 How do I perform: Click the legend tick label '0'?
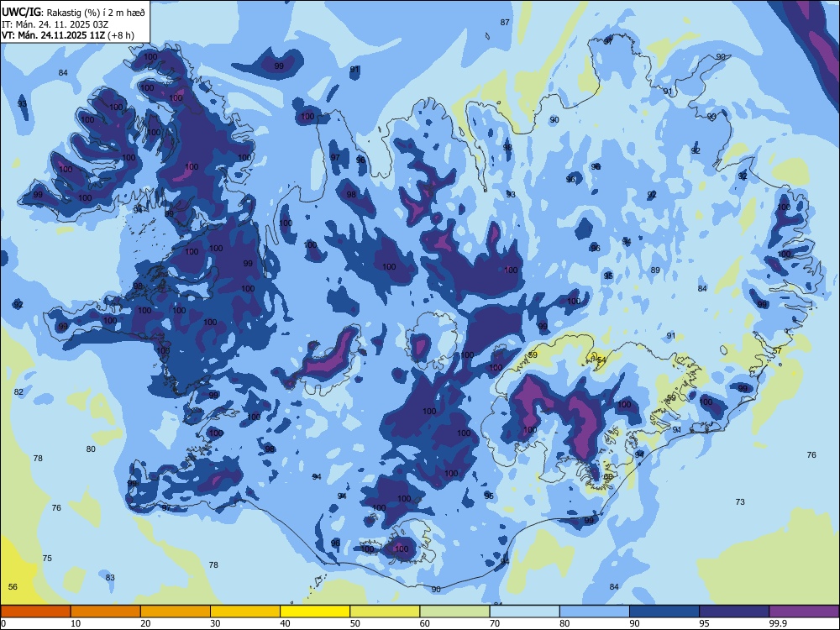(3, 623)
